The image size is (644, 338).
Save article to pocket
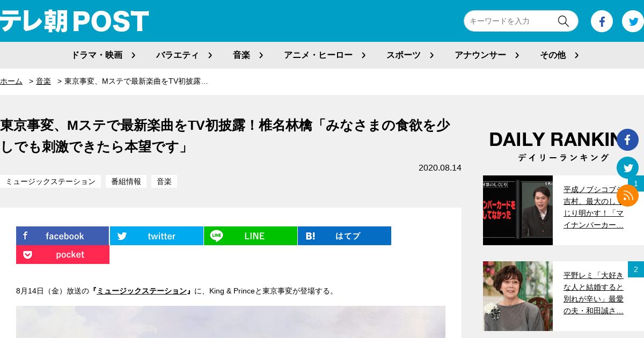tap(63, 255)
